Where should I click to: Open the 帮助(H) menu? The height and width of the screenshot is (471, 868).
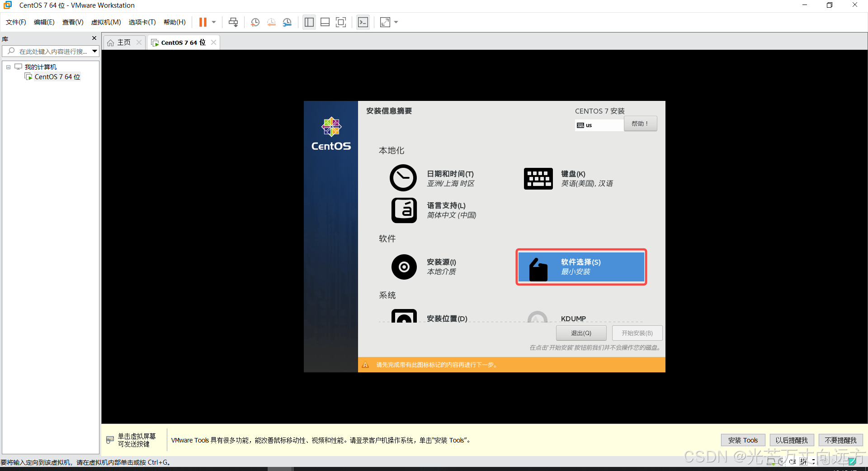(x=175, y=22)
